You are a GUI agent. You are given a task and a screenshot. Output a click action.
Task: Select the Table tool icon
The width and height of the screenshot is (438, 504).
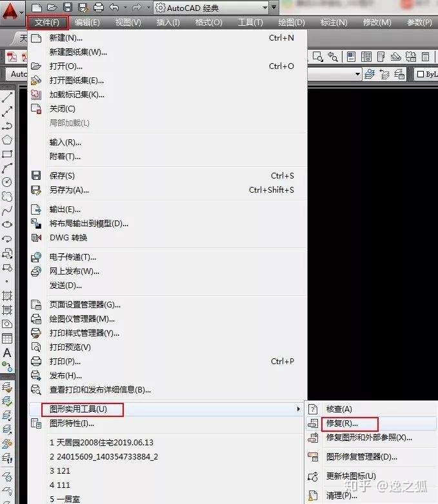coord(7,338)
